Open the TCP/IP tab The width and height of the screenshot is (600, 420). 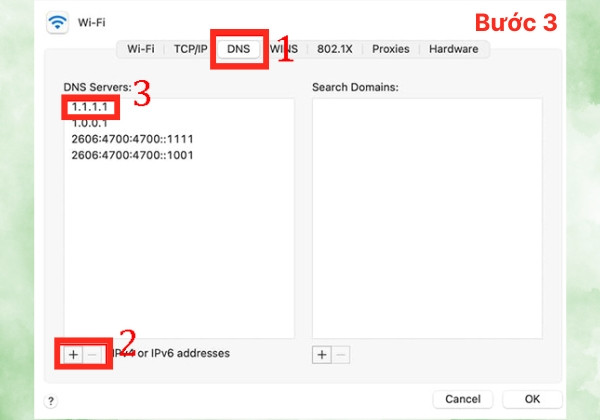[190, 49]
